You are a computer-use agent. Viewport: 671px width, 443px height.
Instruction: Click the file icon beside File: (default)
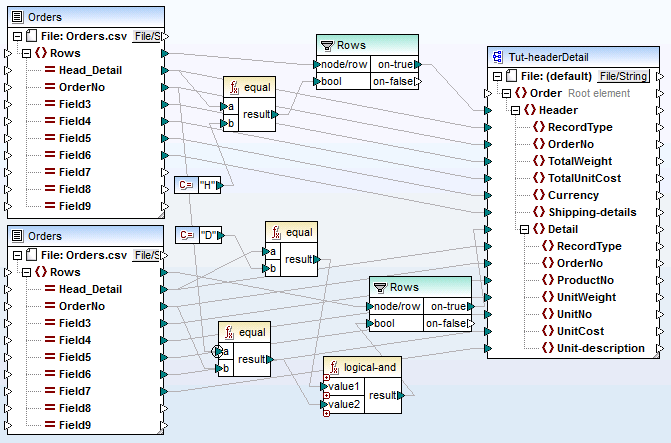tap(509, 76)
